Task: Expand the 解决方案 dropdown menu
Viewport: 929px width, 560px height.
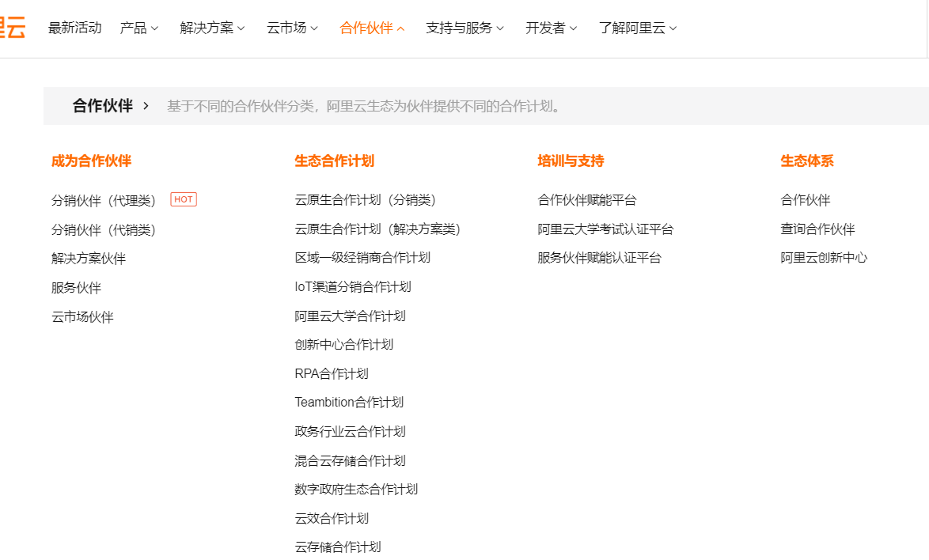Action: click(x=212, y=28)
